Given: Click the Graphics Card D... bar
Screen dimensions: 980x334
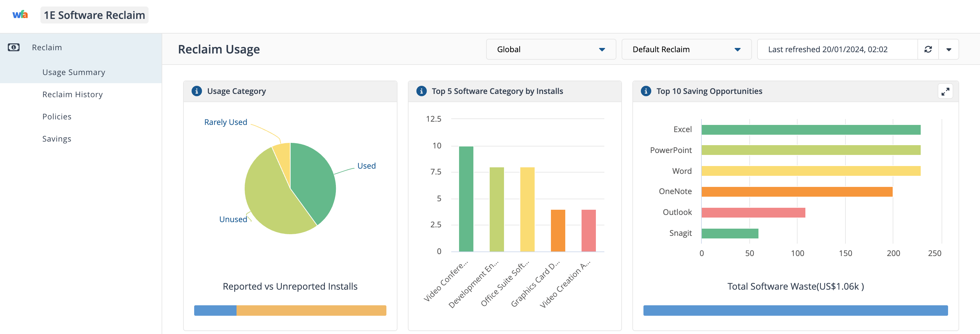Looking at the screenshot, I should (558, 230).
